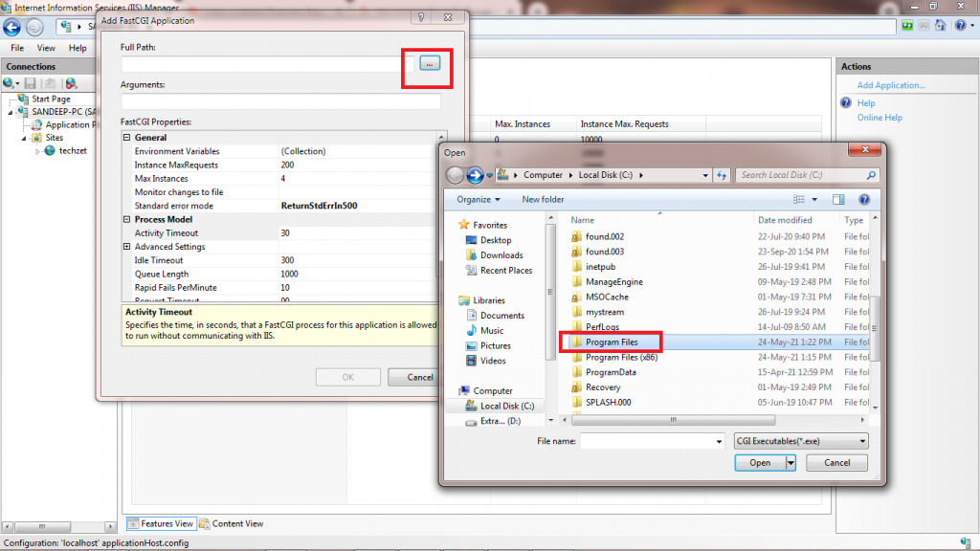This screenshot has height=551, width=980.
Task: Click the File name input field
Action: (x=652, y=441)
